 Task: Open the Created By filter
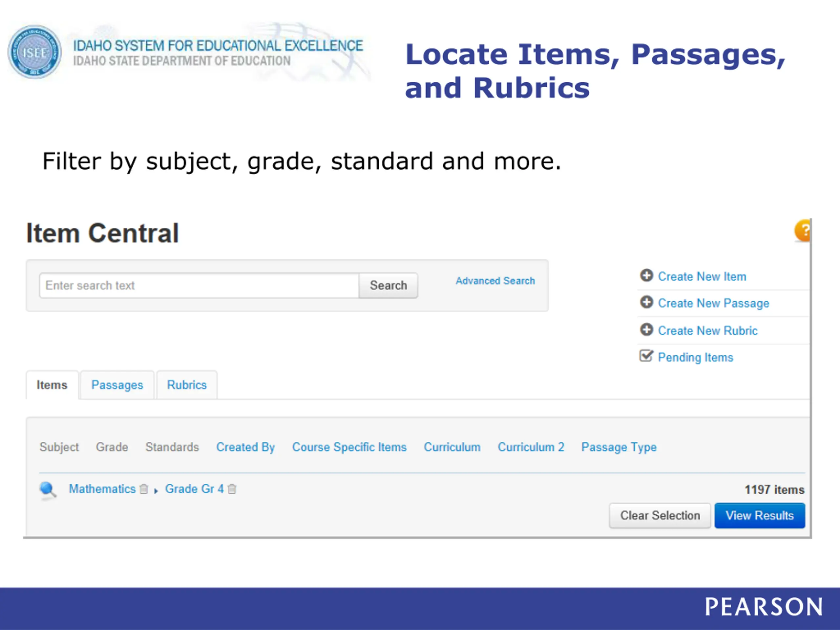(x=245, y=447)
